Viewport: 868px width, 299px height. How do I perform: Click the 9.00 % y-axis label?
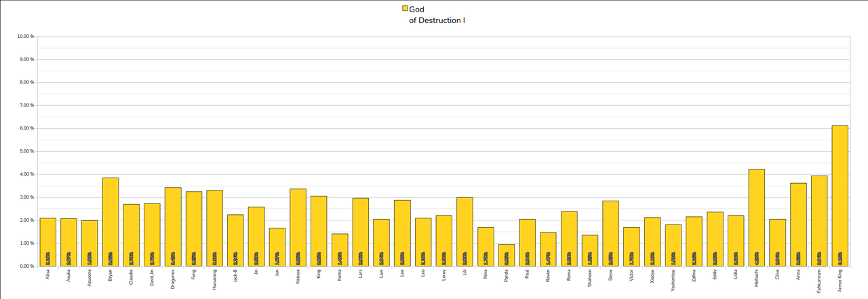[26, 59]
